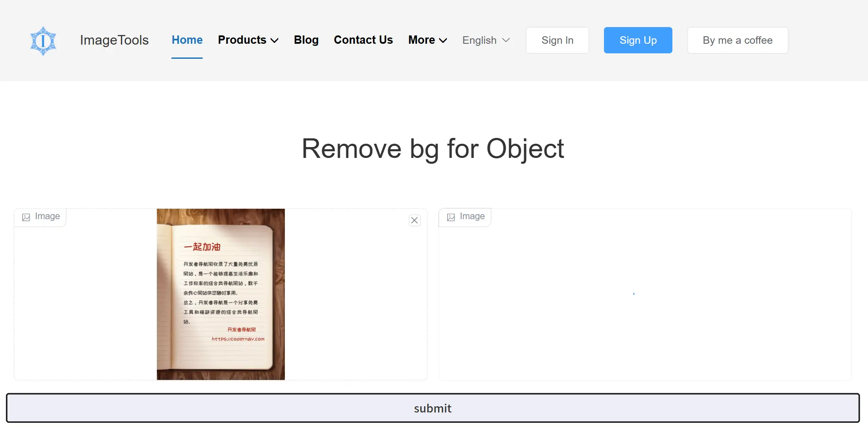Remove the uploaded notebook image

coord(414,220)
